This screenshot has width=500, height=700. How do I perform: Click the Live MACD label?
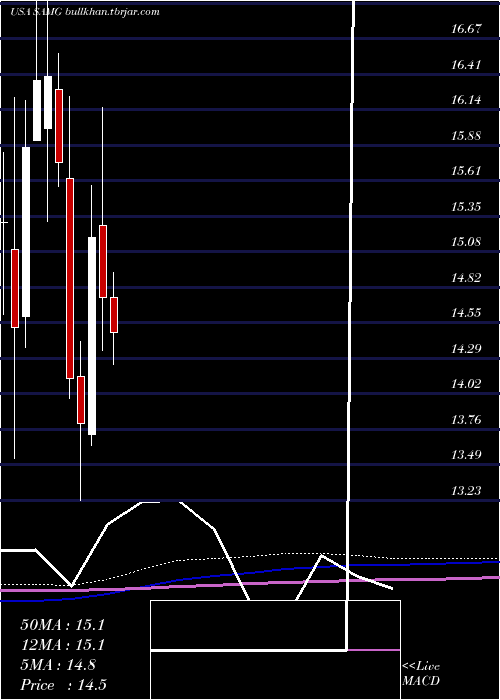(x=421, y=674)
